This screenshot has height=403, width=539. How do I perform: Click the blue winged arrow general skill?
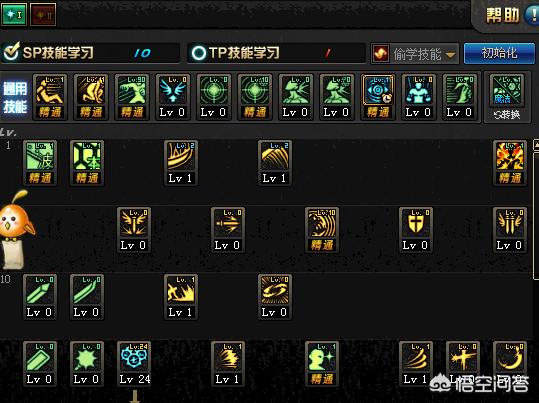click(172, 97)
